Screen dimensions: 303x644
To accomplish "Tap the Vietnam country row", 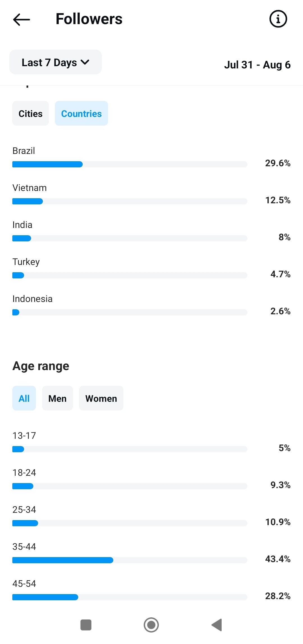I will 151,194.
